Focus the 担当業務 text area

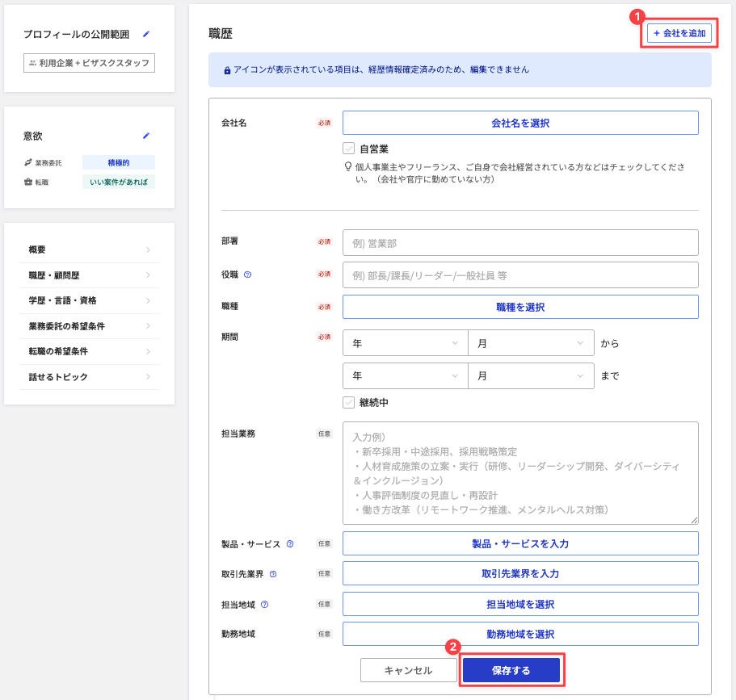[x=520, y=473]
